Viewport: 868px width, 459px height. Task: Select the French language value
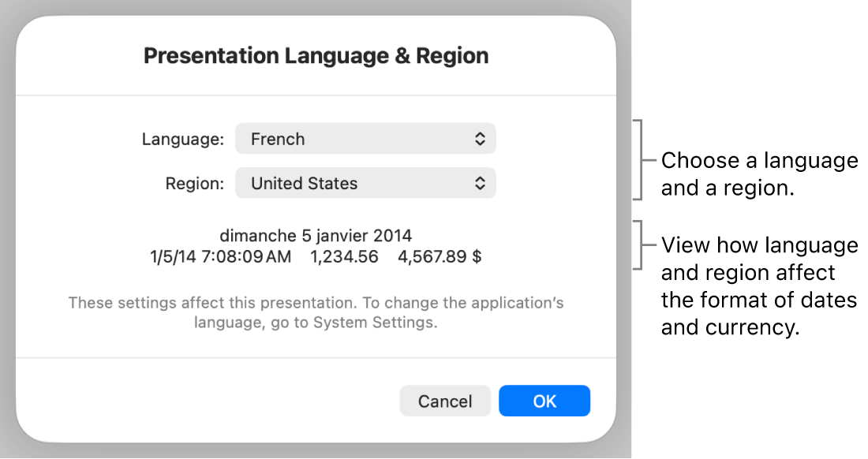tap(278, 138)
